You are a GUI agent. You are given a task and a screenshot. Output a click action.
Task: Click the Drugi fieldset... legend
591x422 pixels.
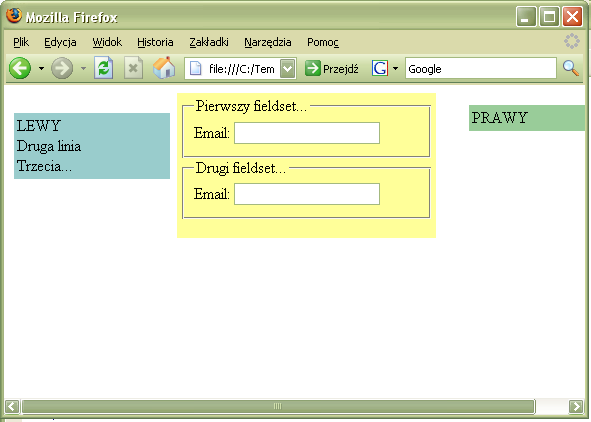pyautogui.click(x=241, y=168)
